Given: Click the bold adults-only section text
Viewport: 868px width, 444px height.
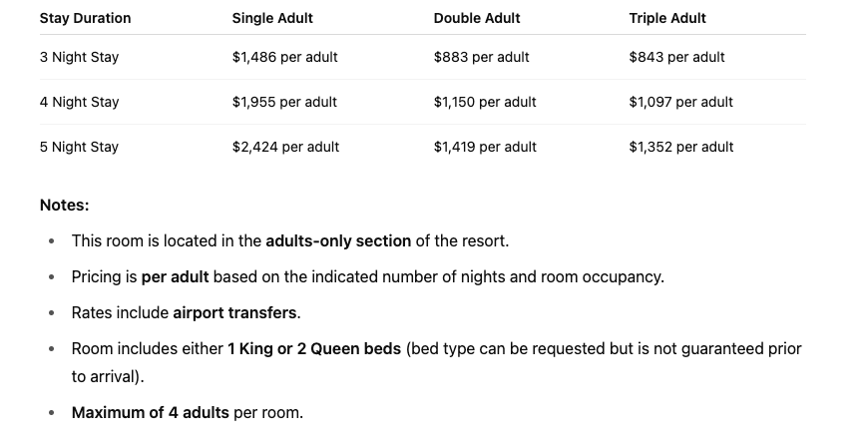Looking at the screenshot, I should (337, 240).
